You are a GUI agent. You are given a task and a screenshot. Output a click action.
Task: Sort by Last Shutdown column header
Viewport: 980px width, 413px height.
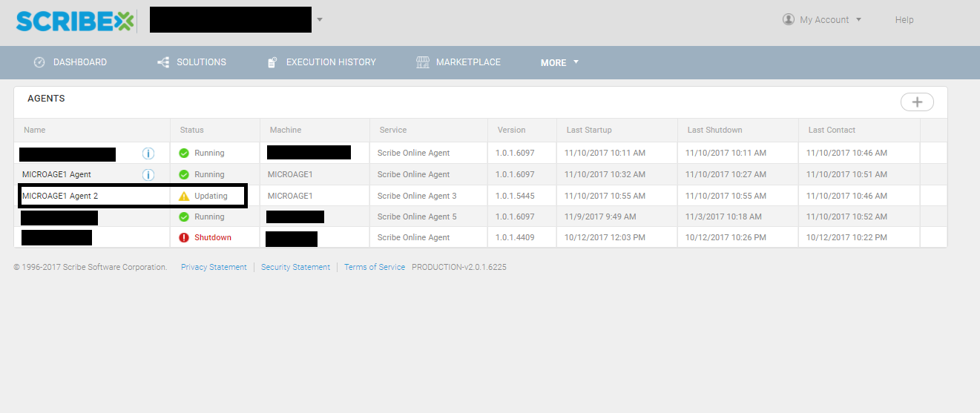714,130
